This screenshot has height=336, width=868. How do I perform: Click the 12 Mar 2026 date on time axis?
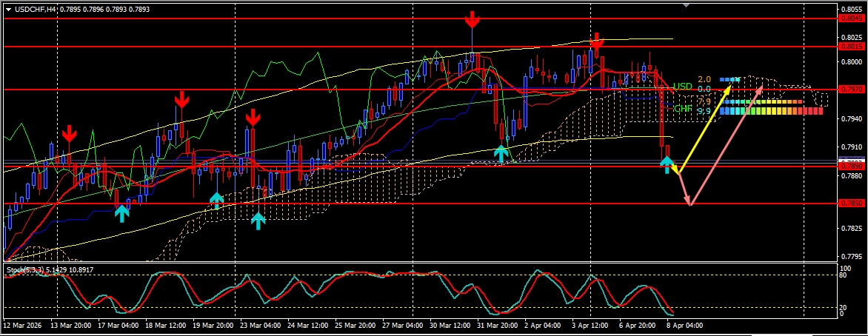pos(22,326)
